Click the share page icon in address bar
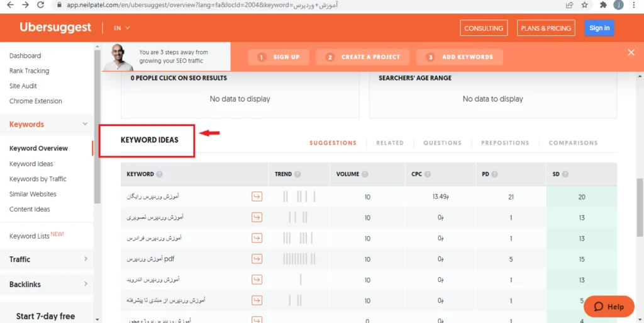This screenshot has height=323, width=644. click(x=569, y=5)
